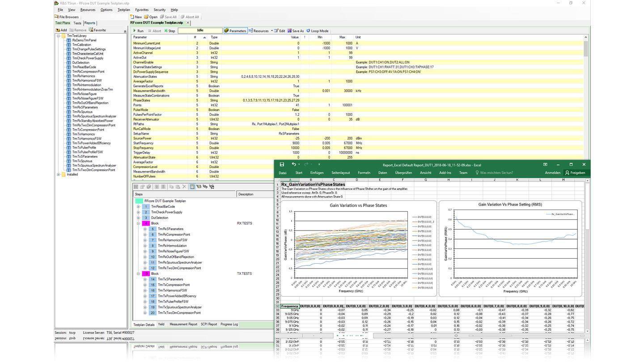Open the Testplan menu

[123, 9]
